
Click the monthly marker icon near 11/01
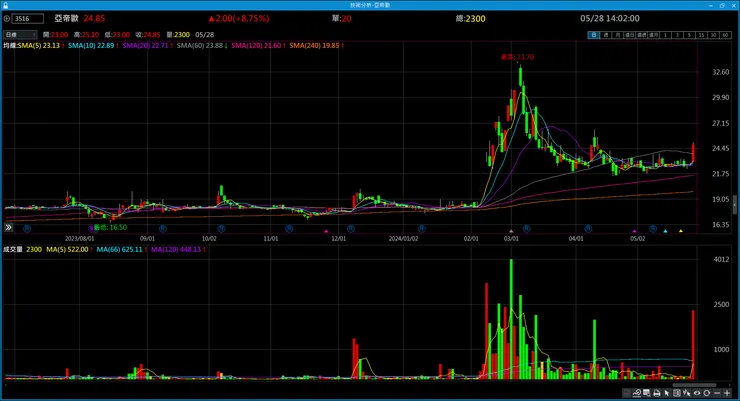pos(289,229)
